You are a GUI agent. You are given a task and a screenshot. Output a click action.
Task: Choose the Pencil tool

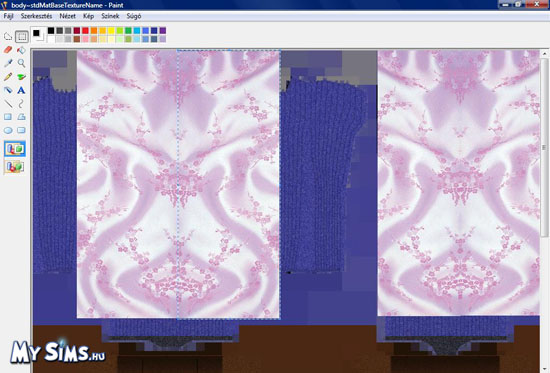[8, 76]
